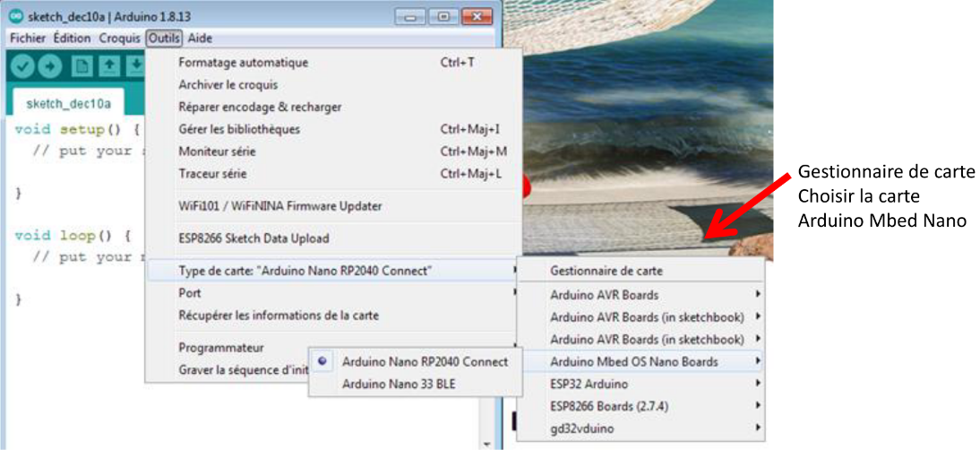Open Moniteur série
The height and width of the screenshot is (450, 980).
334,151
